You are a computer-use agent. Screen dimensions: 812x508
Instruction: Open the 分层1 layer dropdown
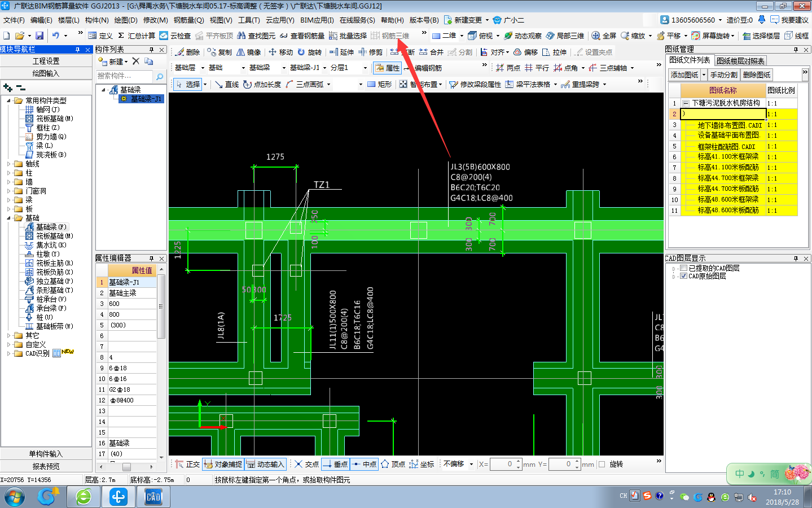pyautogui.click(x=365, y=68)
